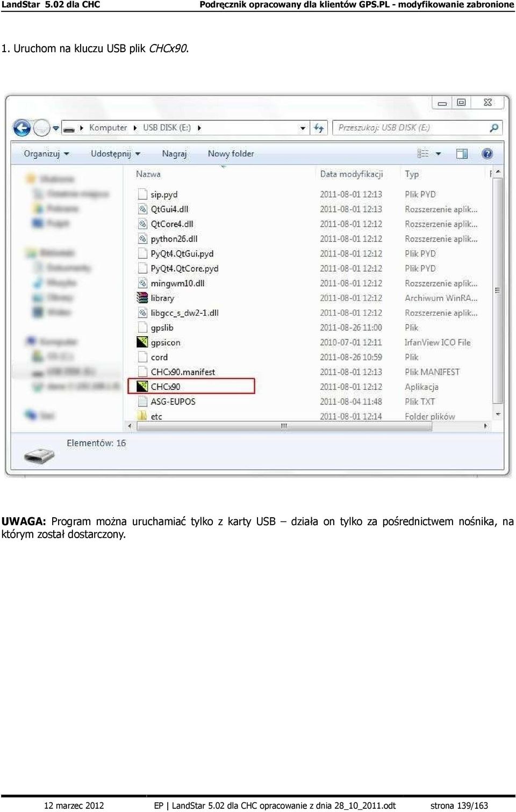Select USB DISK (E:) breadcrumb segment
Image resolution: width=516 pixels, height=812 pixels.
[x=167, y=128]
